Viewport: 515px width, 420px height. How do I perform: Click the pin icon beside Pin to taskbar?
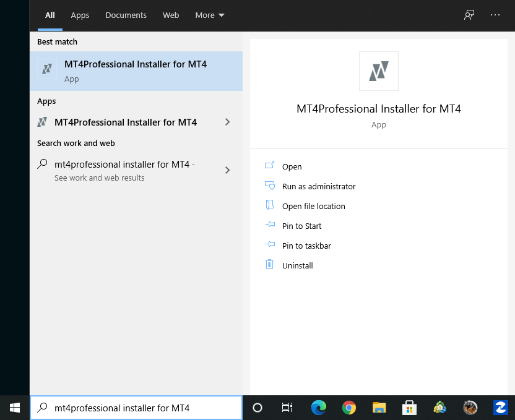click(270, 244)
